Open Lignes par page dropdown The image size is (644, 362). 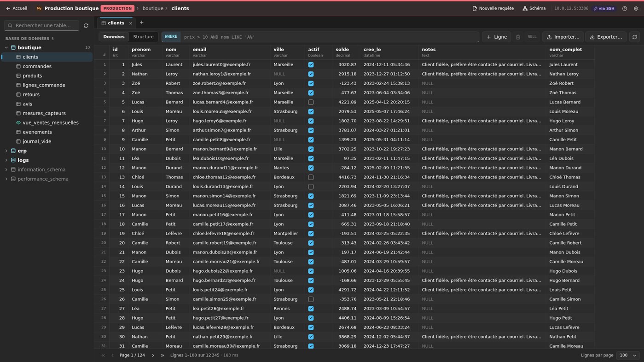(628, 355)
